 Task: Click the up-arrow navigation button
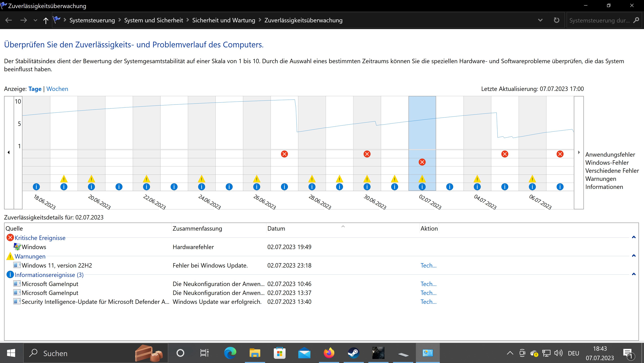click(x=46, y=21)
